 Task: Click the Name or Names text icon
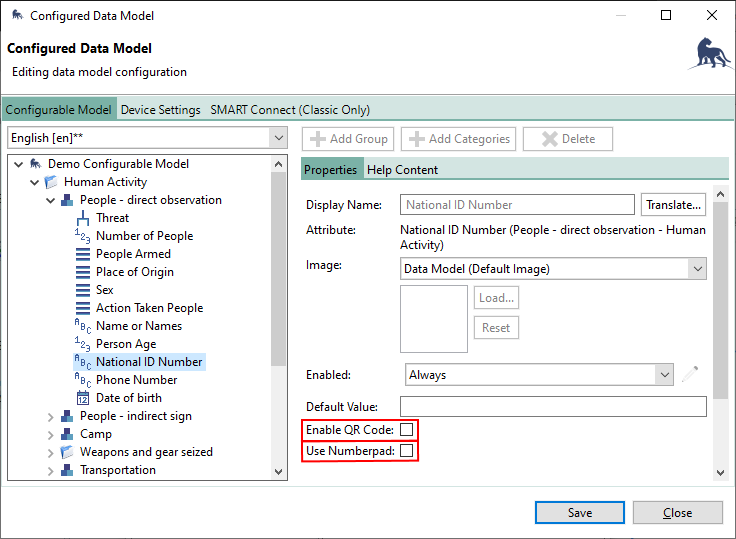tap(83, 326)
